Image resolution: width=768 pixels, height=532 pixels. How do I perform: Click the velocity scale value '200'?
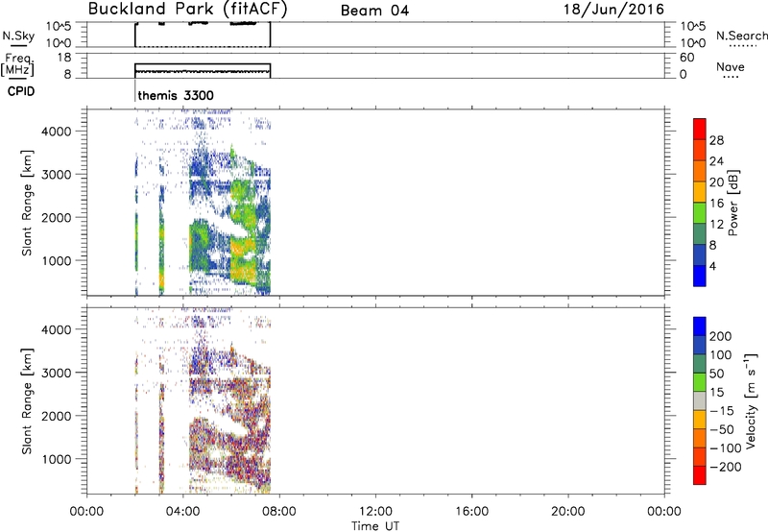pyautogui.click(x=721, y=336)
